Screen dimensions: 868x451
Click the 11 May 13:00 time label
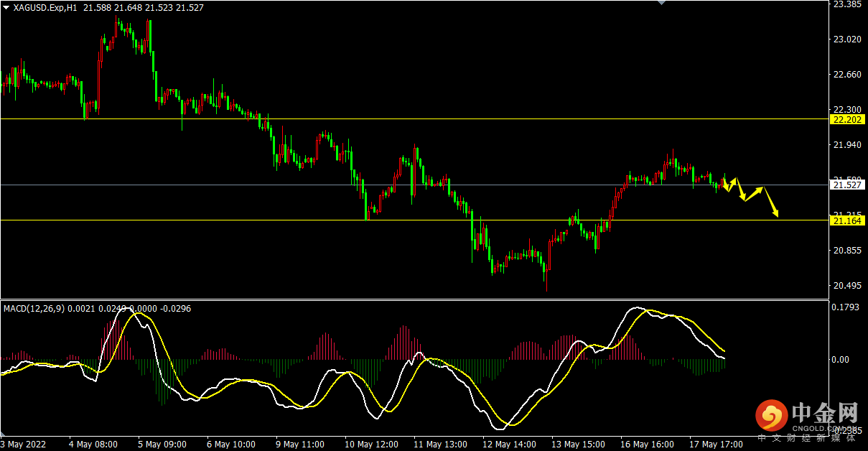click(439, 445)
